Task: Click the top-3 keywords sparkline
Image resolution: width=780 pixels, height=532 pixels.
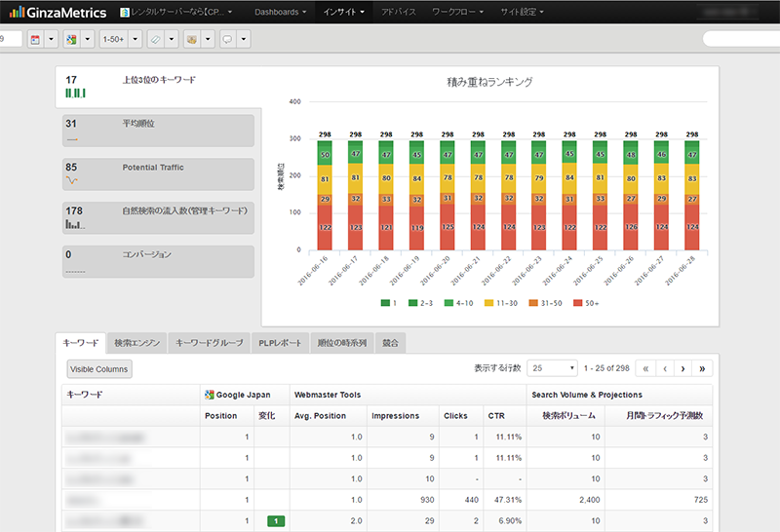Action: tap(76, 93)
